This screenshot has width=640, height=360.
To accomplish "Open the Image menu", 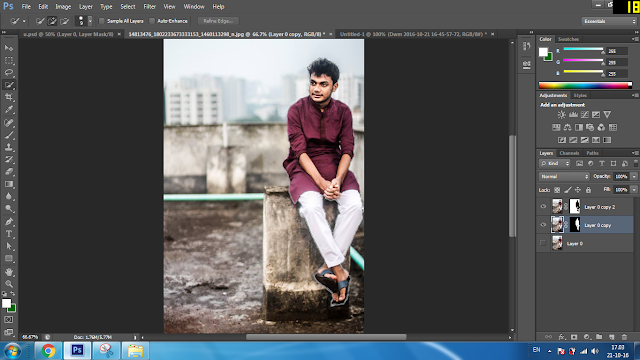I will (x=63, y=7).
